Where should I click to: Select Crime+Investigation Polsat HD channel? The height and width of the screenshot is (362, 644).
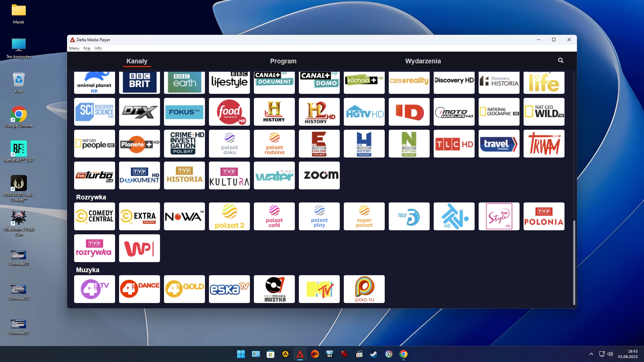184,143
